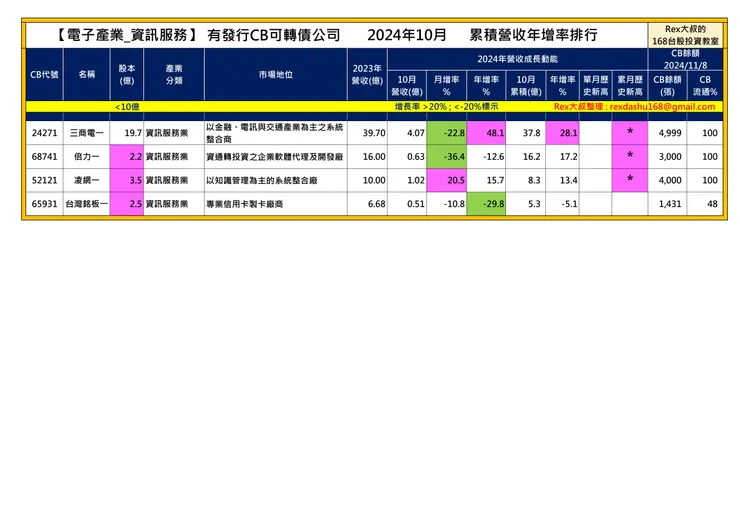Click the <10億 note in yellow row

[x=127, y=107]
